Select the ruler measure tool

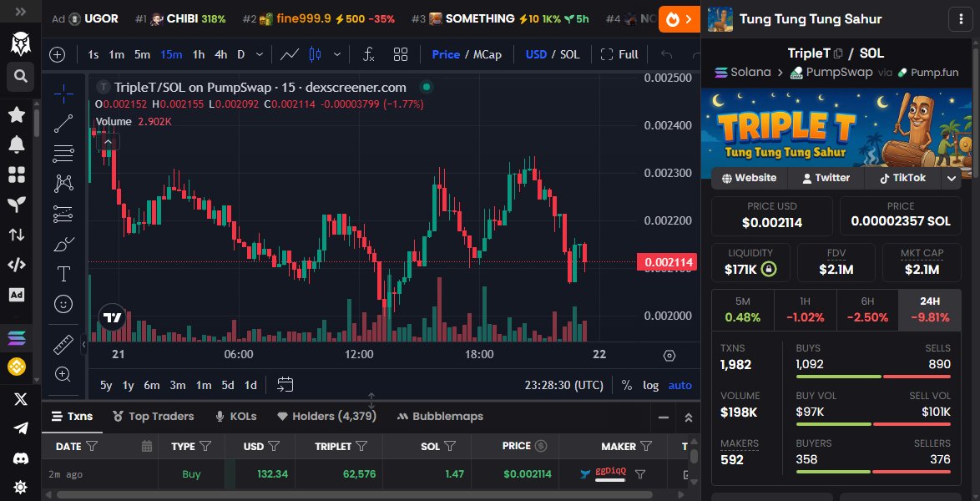coord(63,345)
